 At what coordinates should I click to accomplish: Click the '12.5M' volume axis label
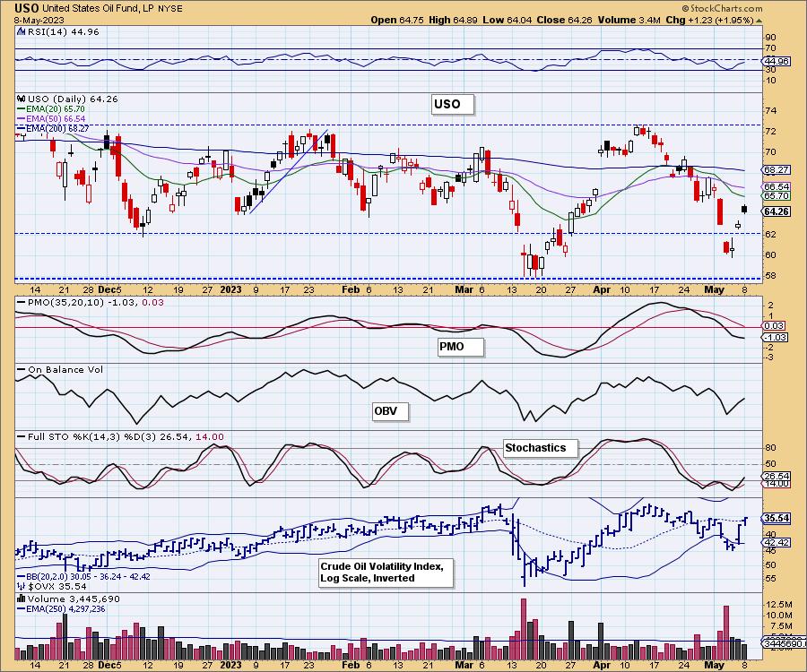coord(781,604)
